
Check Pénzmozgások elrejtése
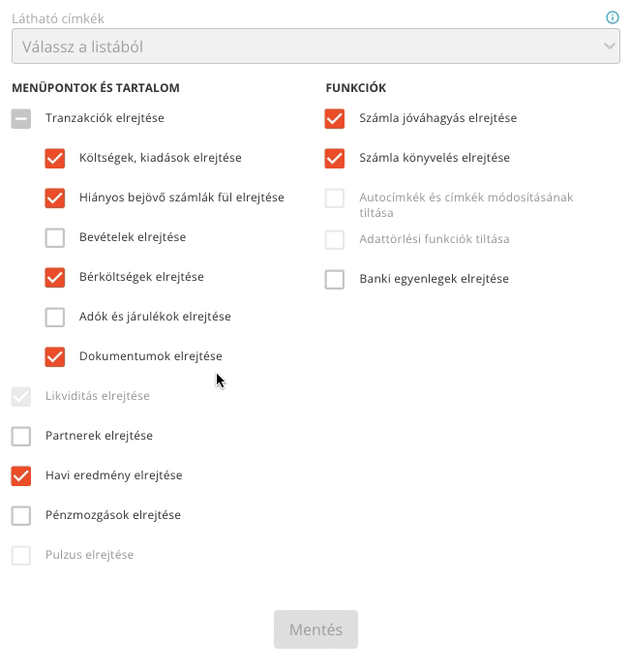(21, 515)
